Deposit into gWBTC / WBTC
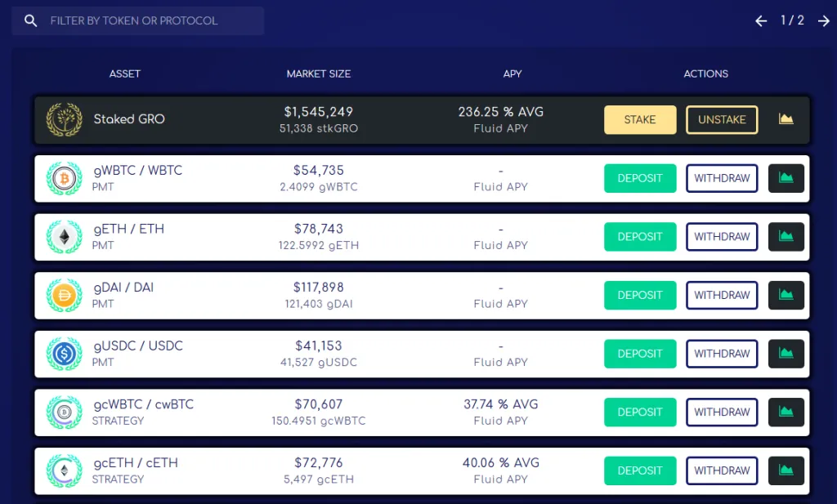Image resolution: width=837 pixels, height=504 pixels. coord(640,178)
